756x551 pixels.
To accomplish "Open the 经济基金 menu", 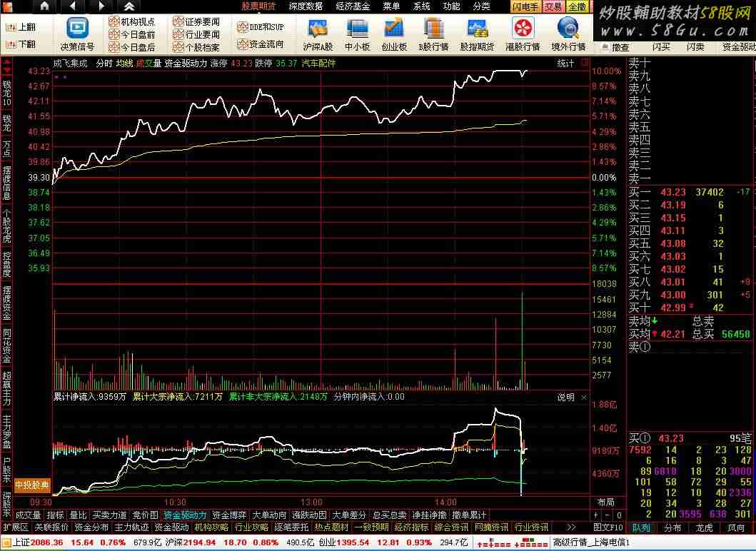I will (353, 6).
